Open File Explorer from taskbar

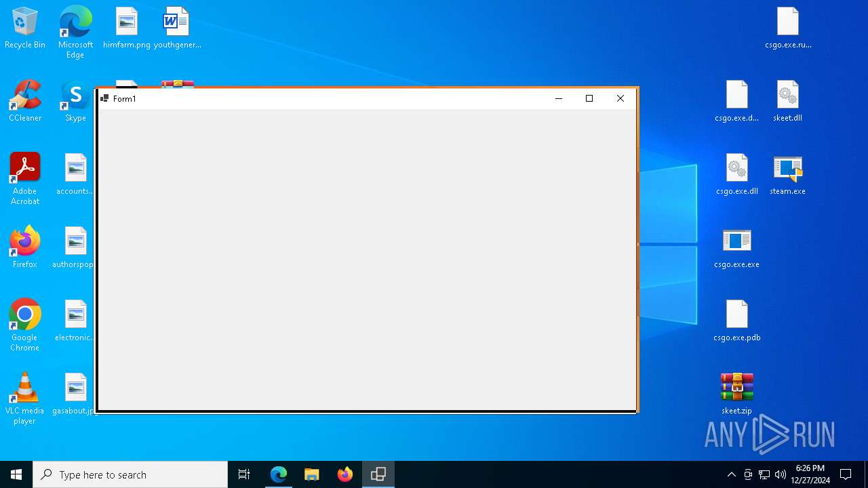311,474
